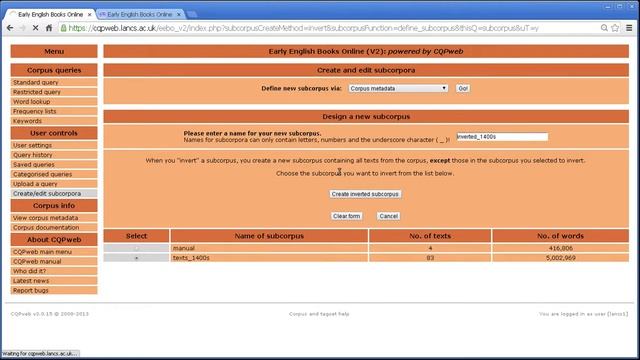This screenshot has height=360, width=640.
Task: Click the subcorpus name input field
Action: pyautogui.click(x=502, y=137)
